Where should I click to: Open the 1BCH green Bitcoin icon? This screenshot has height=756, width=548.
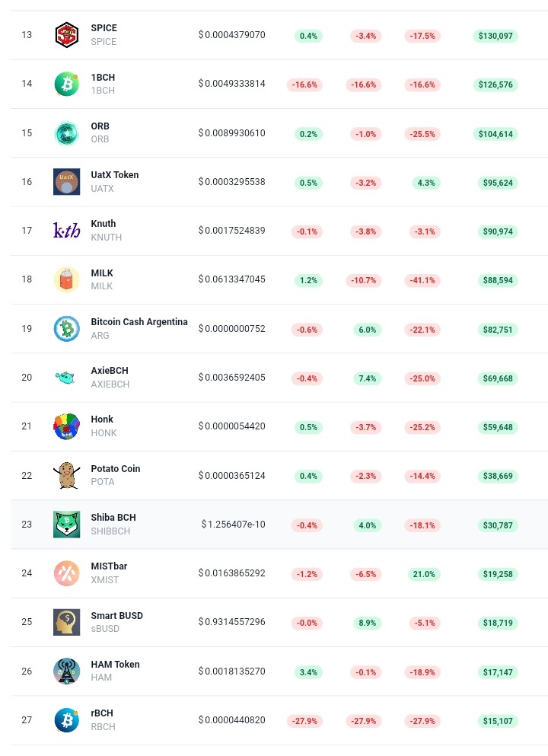66,84
